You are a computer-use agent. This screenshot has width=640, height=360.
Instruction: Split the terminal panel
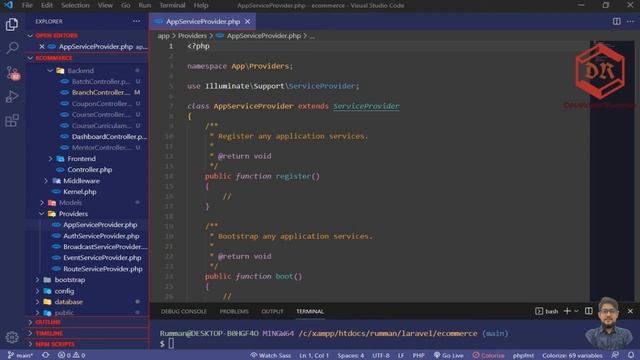click(x=589, y=311)
